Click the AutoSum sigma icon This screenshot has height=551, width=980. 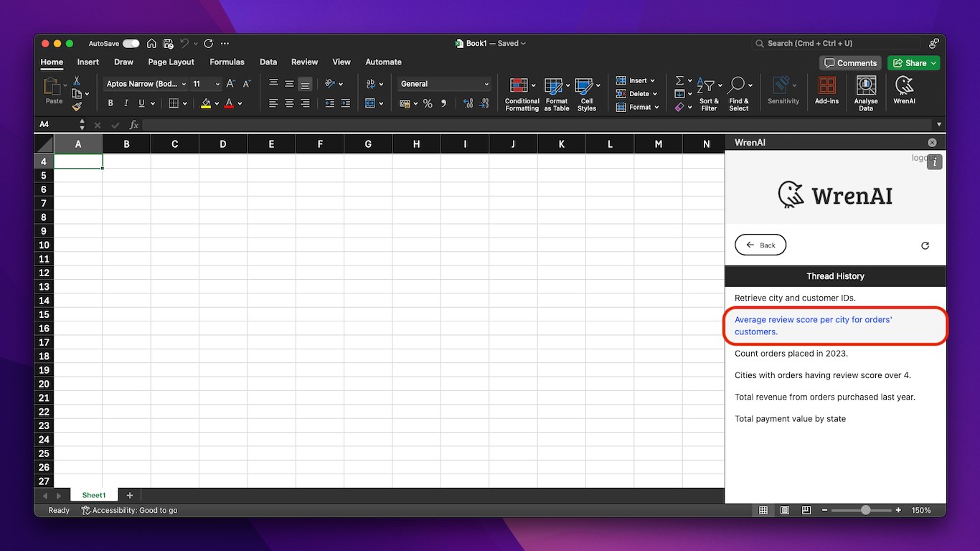point(679,80)
